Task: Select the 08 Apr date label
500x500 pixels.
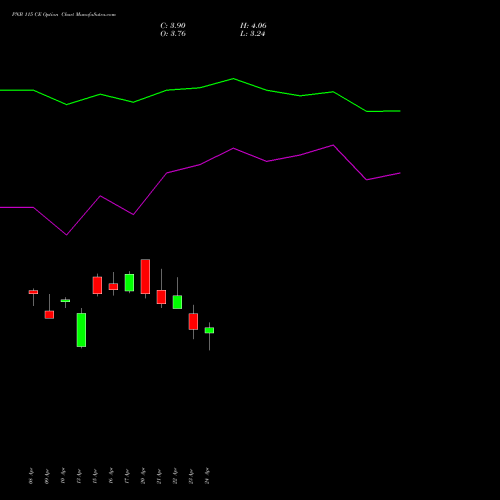Action: [x=31, y=476]
